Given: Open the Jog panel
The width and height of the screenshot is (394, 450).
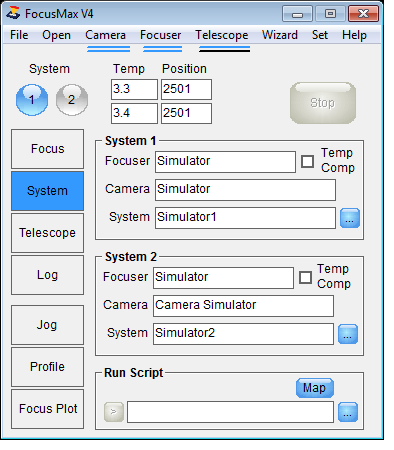Looking at the screenshot, I should [47, 325].
